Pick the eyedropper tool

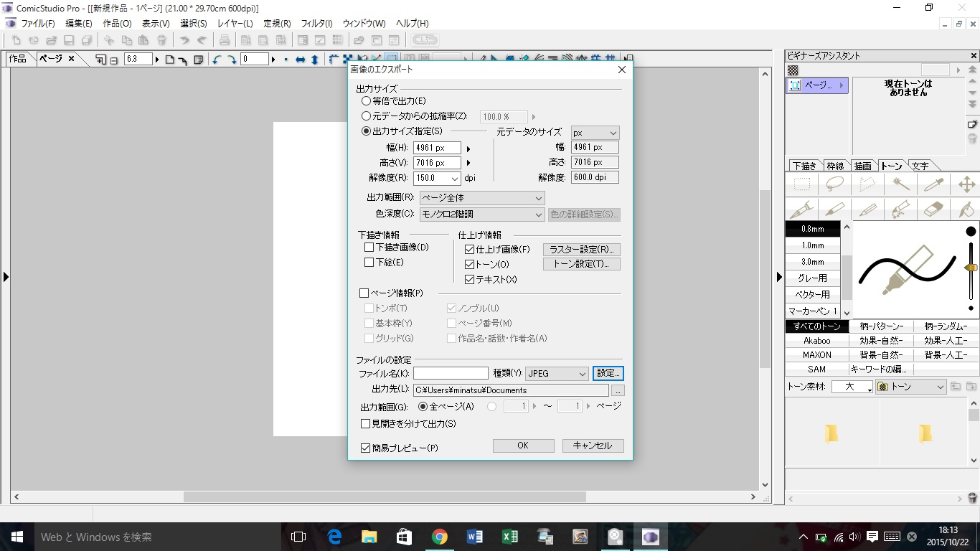pos(933,184)
